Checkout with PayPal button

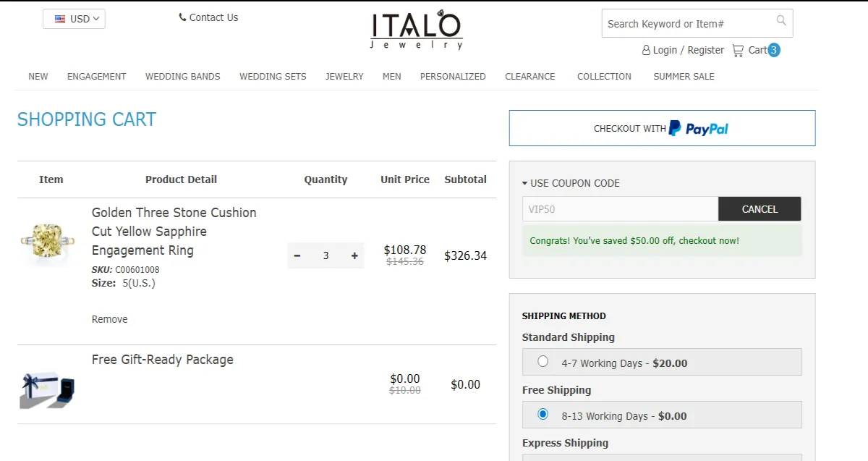(662, 128)
